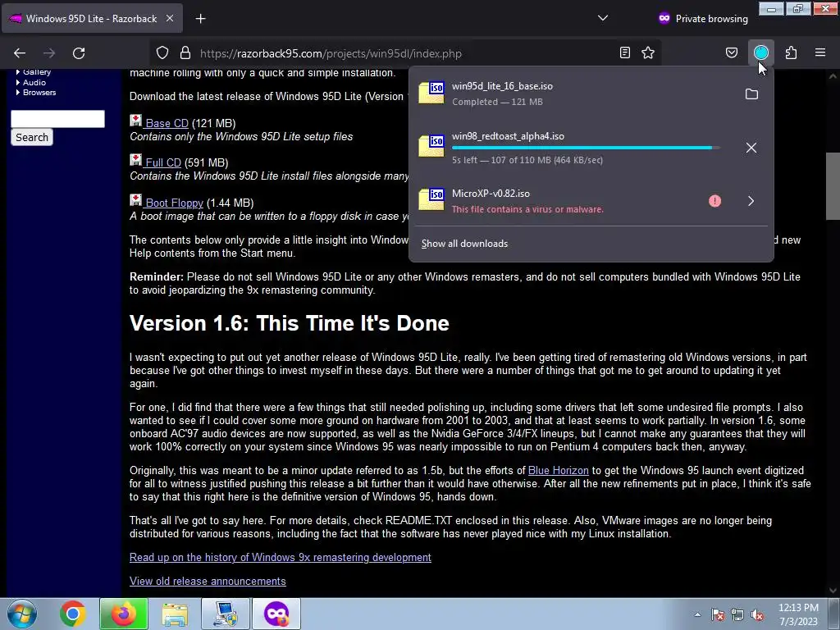Click the downloads progress toolbar button

coord(761,53)
